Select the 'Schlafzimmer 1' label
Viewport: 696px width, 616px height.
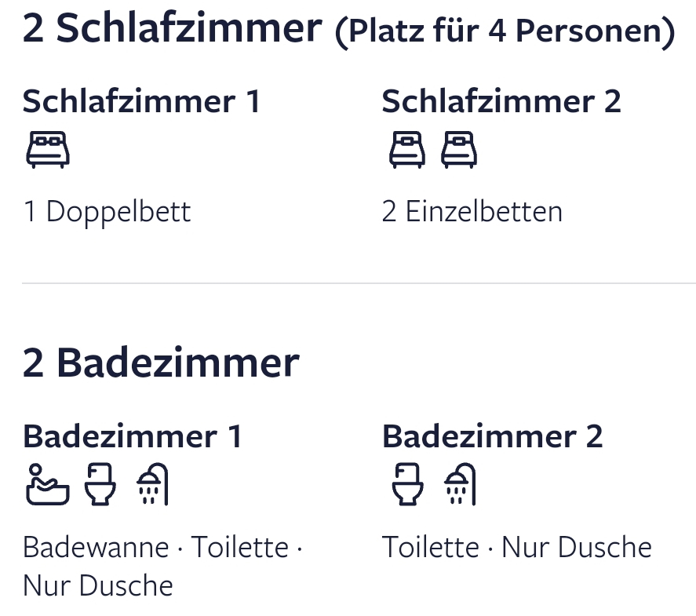pos(141,101)
